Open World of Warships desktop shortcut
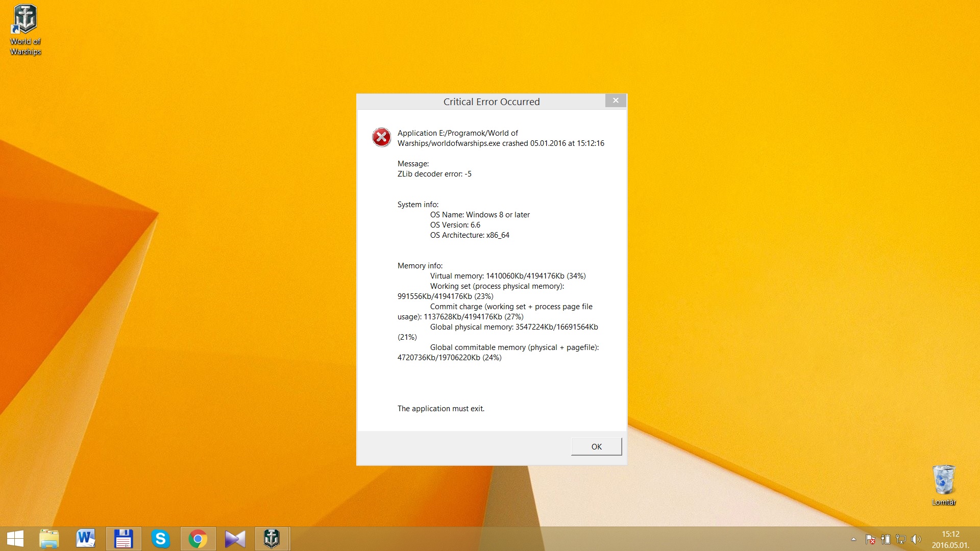The height and width of the screenshot is (551, 980). pyautogui.click(x=25, y=30)
